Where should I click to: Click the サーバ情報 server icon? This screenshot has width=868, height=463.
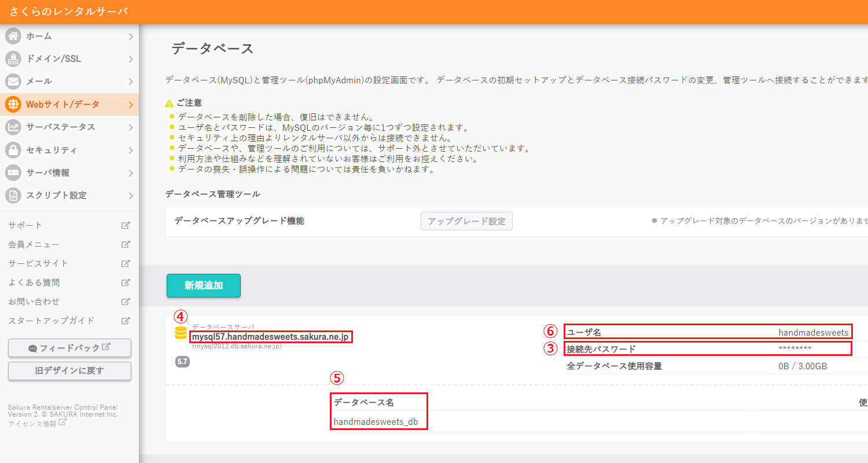(x=13, y=172)
